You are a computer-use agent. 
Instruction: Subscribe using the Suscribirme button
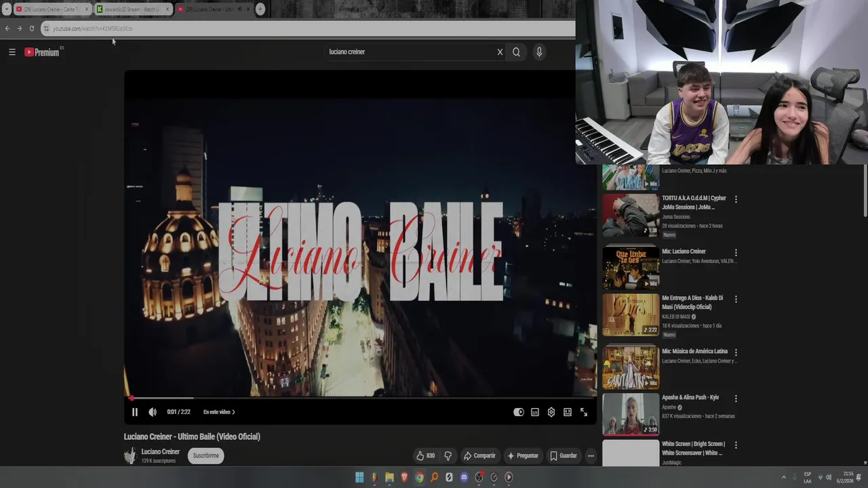(x=205, y=455)
